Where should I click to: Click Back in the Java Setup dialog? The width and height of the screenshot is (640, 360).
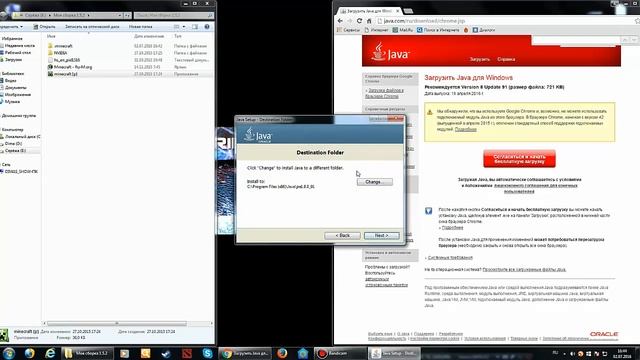(342, 236)
